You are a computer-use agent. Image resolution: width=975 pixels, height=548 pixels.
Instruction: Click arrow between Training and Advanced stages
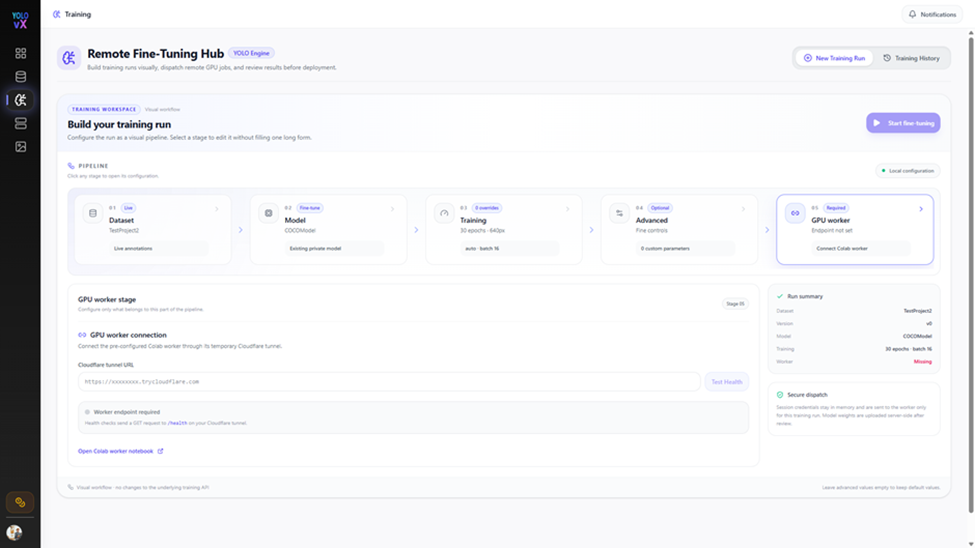click(591, 230)
